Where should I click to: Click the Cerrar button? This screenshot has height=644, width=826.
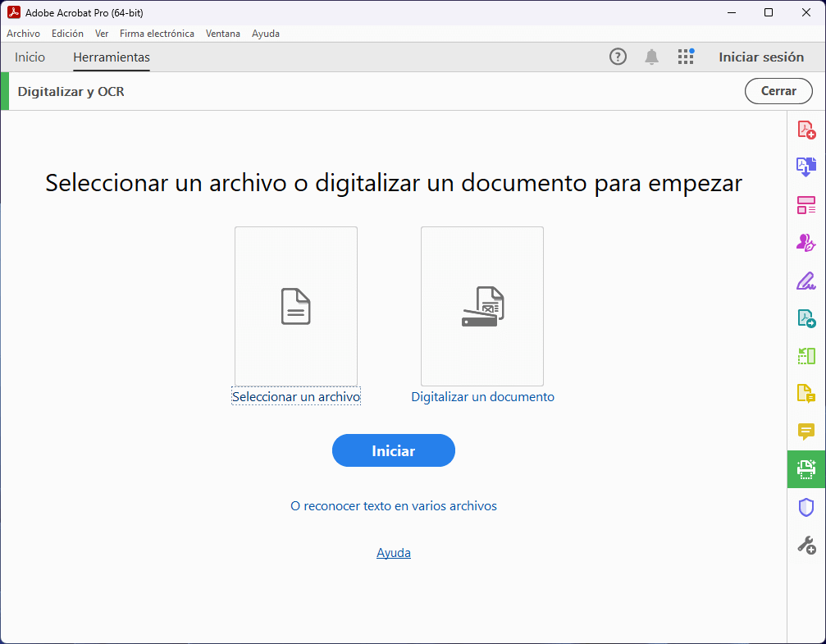pos(778,91)
